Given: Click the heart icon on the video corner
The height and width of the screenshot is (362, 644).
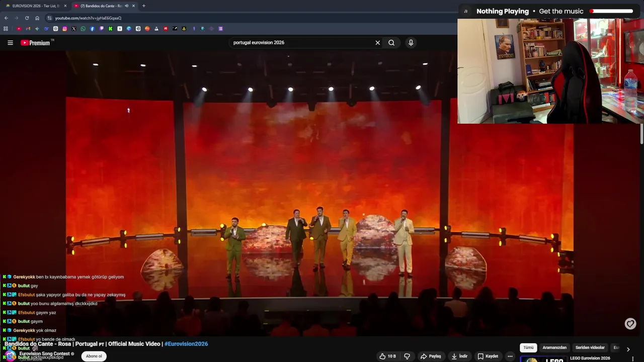Looking at the screenshot, I should (630, 324).
